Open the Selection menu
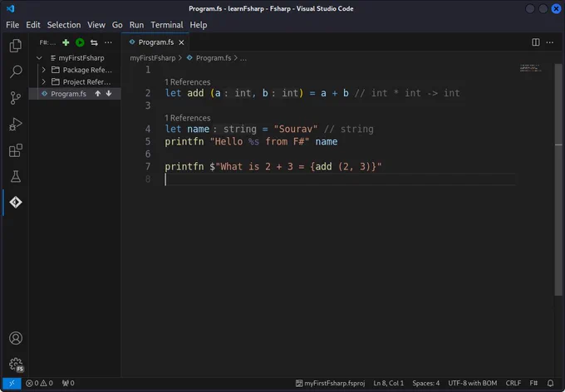Screen dimensions: 565x392 point(64,25)
